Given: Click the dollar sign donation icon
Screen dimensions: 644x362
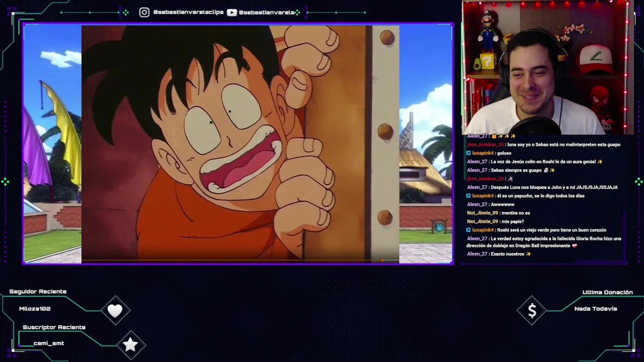Looking at the screenshot, I should 532,311.
